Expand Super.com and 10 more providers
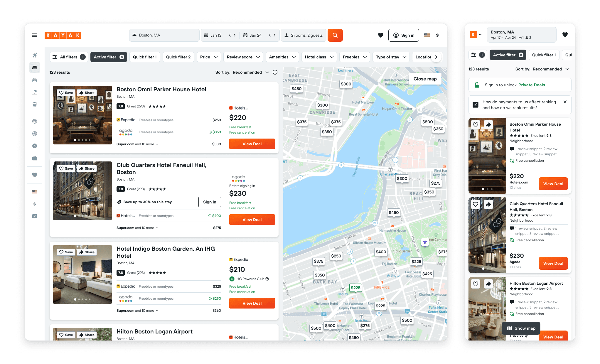 [137, 144]
